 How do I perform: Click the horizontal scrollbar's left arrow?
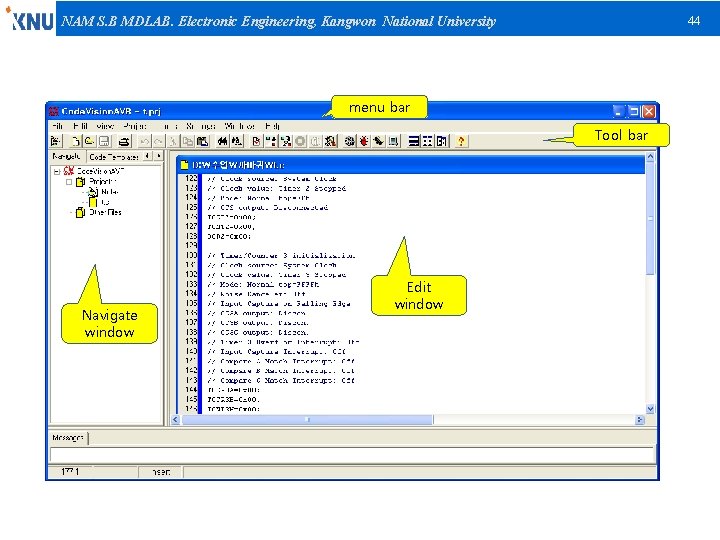pos(175,420)
